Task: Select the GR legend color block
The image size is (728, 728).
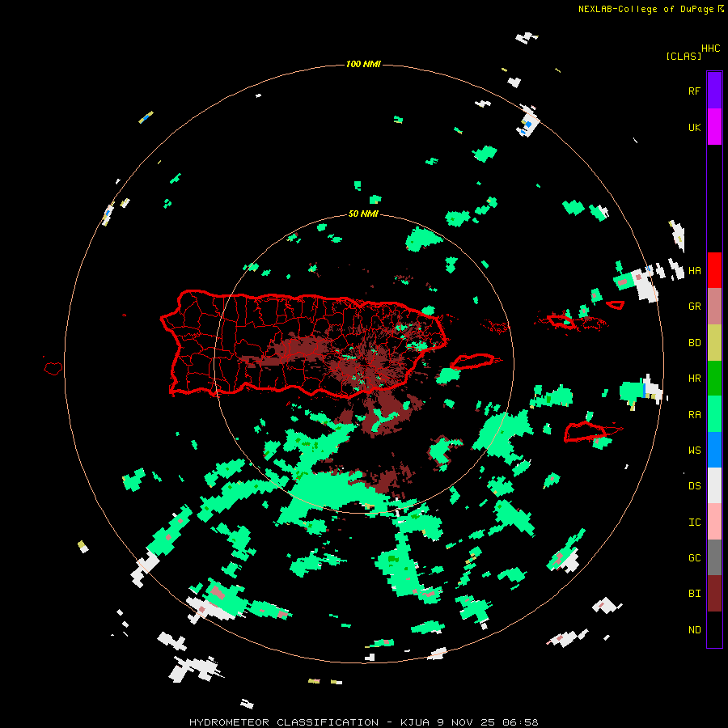Action: pyautogui.click(x=714, y=307)
